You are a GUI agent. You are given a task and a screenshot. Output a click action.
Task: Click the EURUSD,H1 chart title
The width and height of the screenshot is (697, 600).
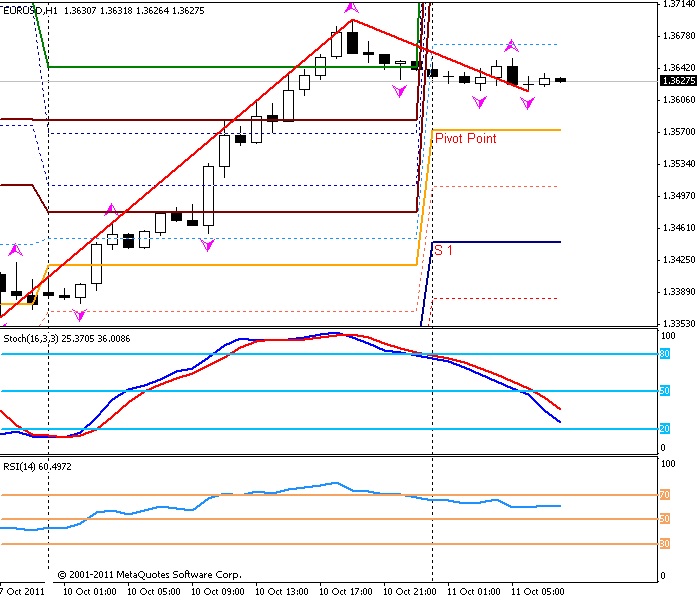(29, 10)
